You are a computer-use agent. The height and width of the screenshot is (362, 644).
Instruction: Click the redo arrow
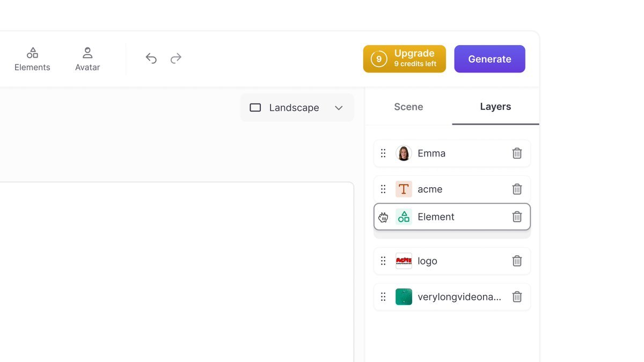176,58
